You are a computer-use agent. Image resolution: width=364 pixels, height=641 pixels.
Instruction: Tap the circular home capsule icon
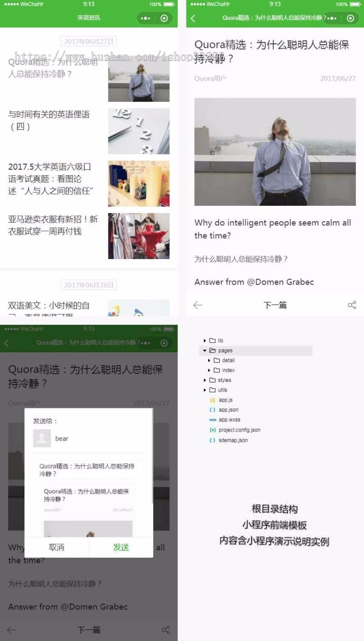click(350, 19)
